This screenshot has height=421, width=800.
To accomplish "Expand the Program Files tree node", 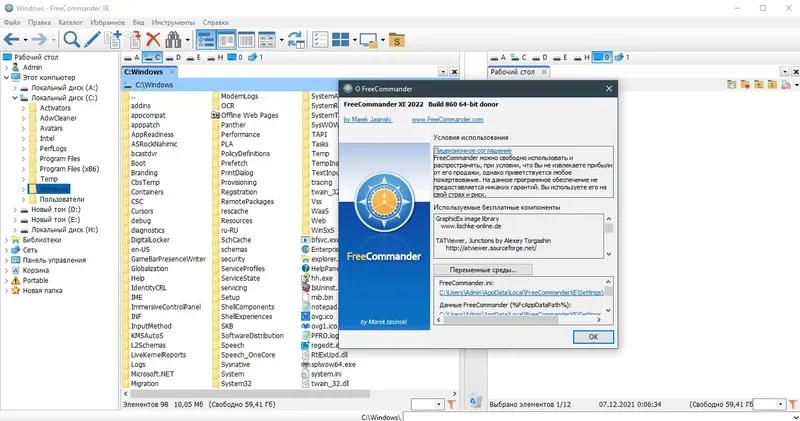I will coord(23,159).
